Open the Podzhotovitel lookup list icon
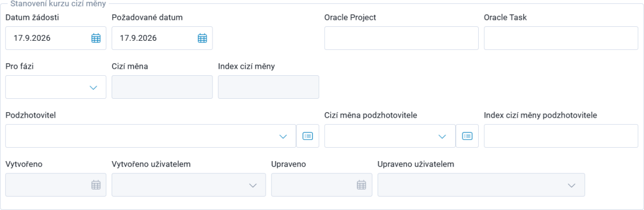This screenshot has width=644, height=210. coord(308,136)
